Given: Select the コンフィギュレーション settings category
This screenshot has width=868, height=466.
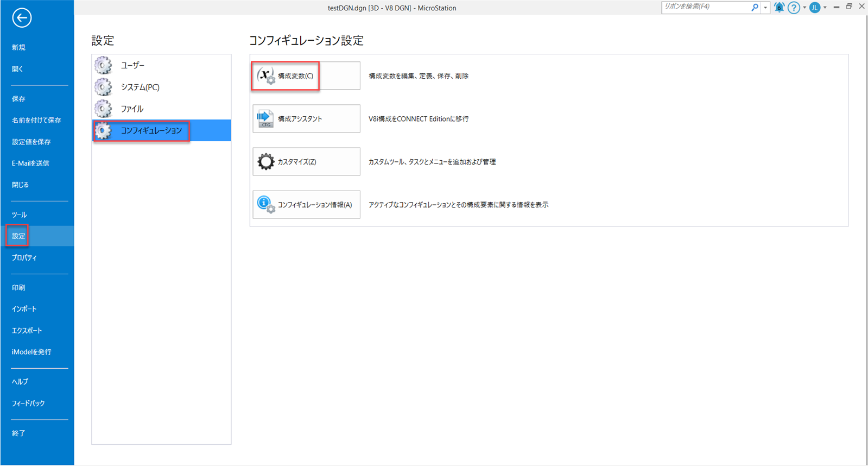Looking at the screenshot, I should pyautogui.click(x=161, y=130).
